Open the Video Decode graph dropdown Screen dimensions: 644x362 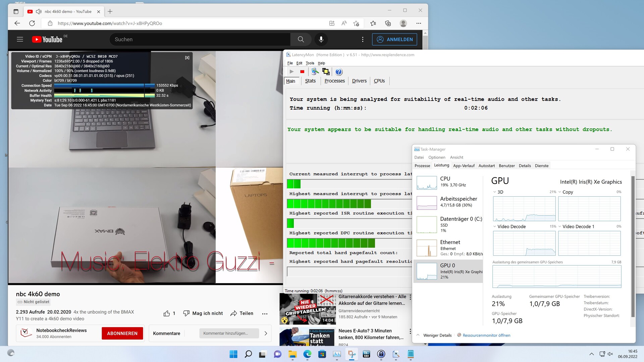tap(494, 227)
